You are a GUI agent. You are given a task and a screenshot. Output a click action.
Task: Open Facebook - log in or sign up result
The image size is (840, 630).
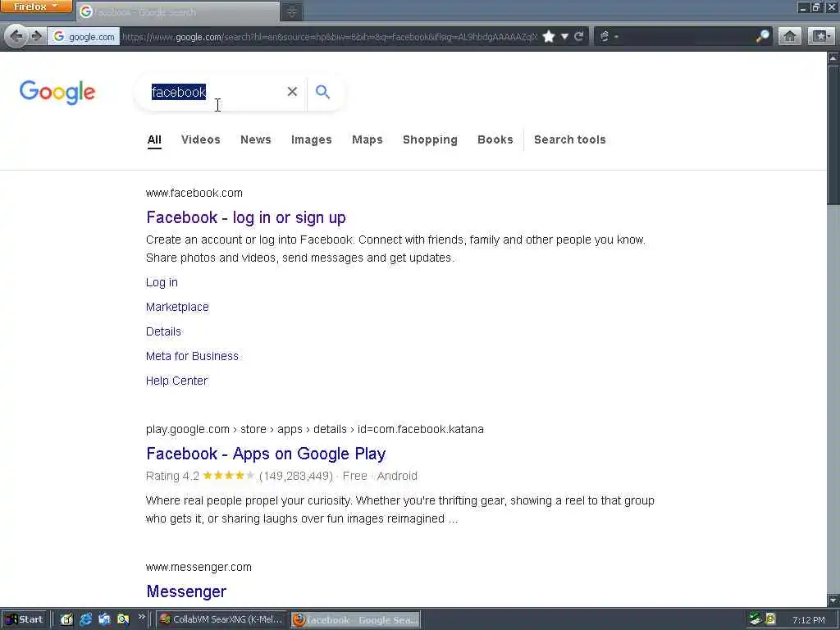pyautogui.click(x=246, y=217)
